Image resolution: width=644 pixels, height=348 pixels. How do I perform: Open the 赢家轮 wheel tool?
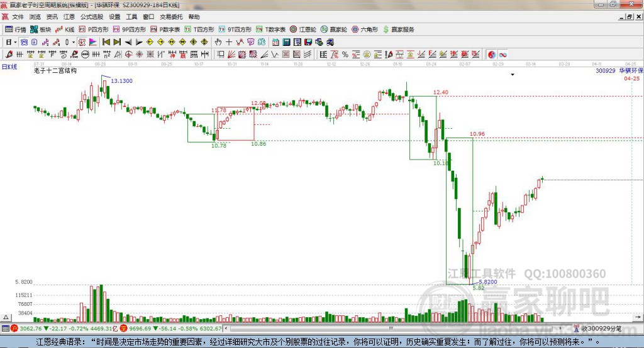(334, 30)
